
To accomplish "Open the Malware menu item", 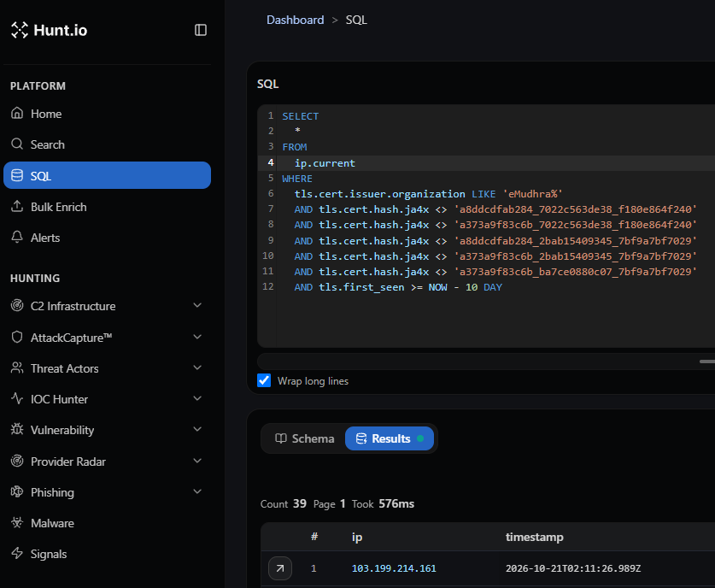I will point(107,523).
